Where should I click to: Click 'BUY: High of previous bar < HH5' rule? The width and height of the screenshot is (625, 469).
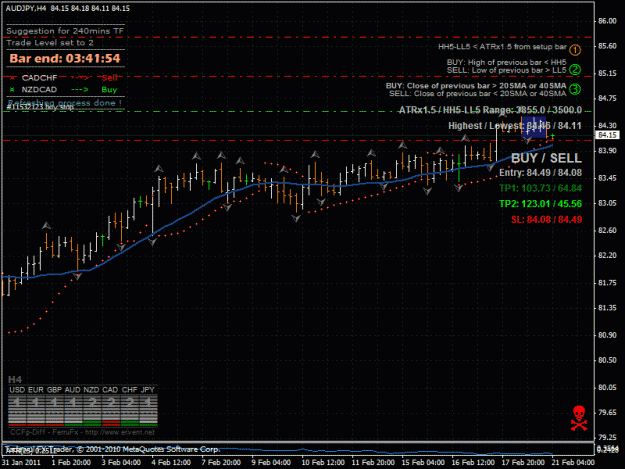[506, 63]
